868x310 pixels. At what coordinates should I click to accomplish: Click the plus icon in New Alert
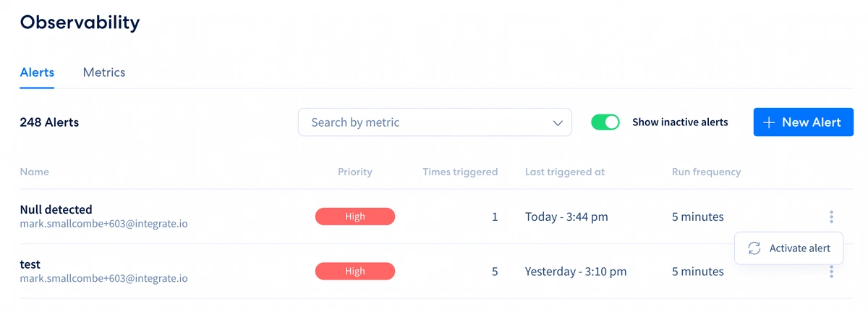pyautogui.click(x=769, y=122)
